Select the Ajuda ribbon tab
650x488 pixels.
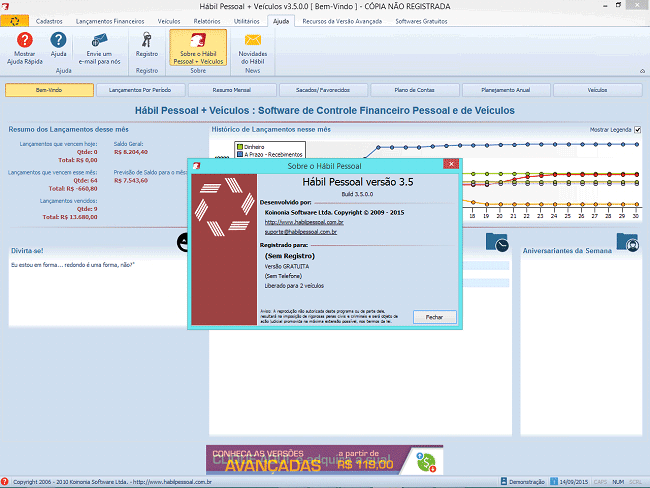click(x=281, y=21)
